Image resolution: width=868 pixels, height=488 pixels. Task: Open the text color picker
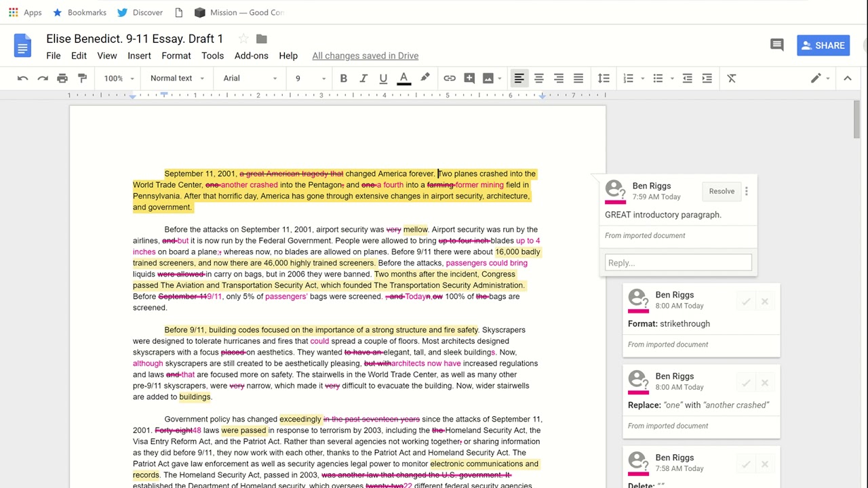click(x=403, y=79)
